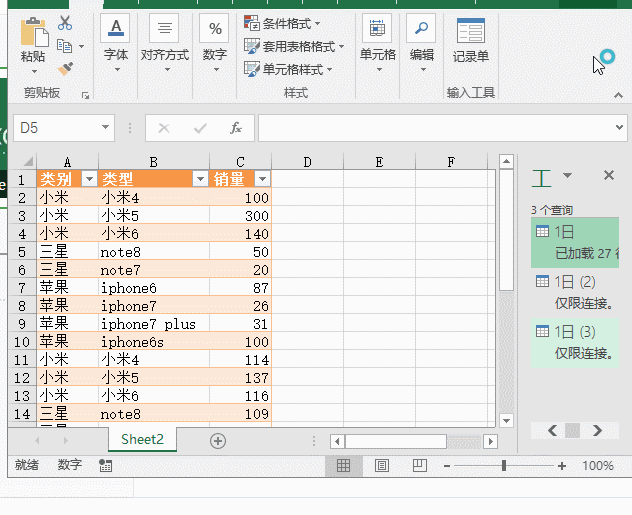Click the zoom out minus icon
Image resolution: width=632 pixels, height=515 pixels.
(447, 466)
